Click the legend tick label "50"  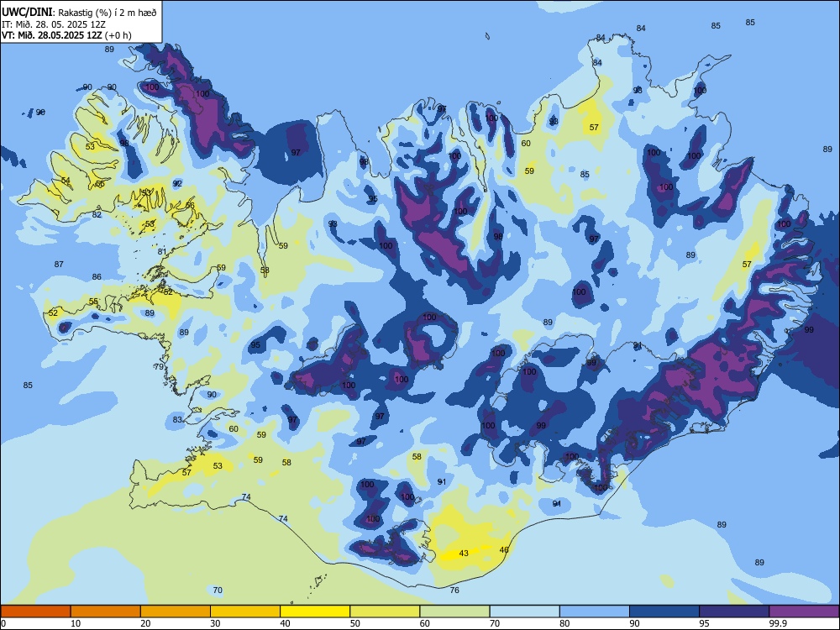355,623
